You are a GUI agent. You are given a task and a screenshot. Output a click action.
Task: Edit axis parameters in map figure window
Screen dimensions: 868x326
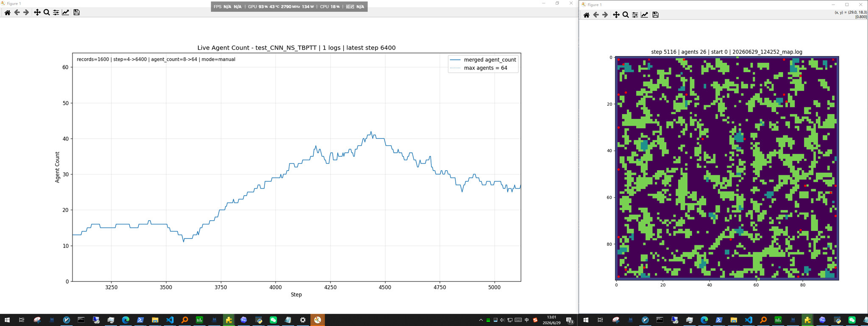(x=645, y=15)
